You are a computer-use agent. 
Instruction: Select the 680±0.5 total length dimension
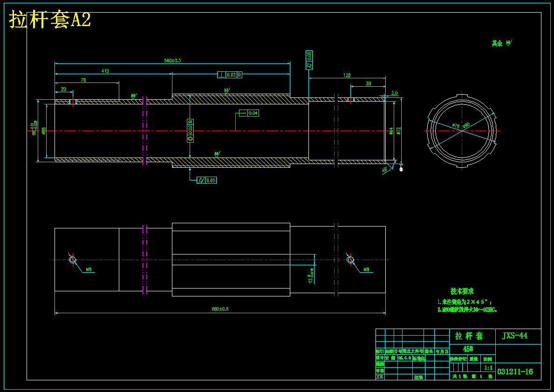point(220,309)
